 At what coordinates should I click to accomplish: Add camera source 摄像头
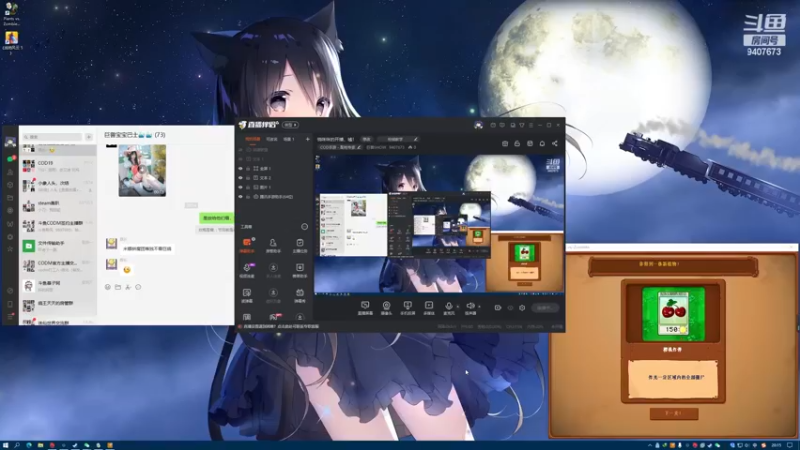(386, 308)
